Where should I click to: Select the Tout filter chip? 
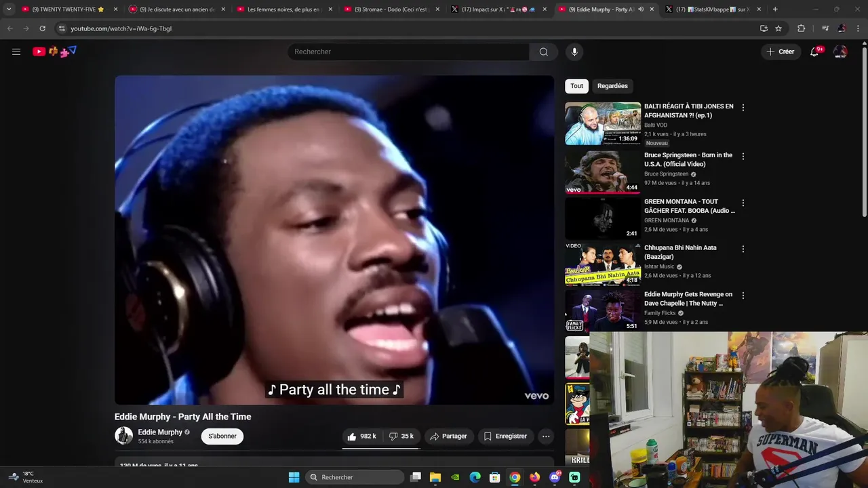(x=576, y=86)
